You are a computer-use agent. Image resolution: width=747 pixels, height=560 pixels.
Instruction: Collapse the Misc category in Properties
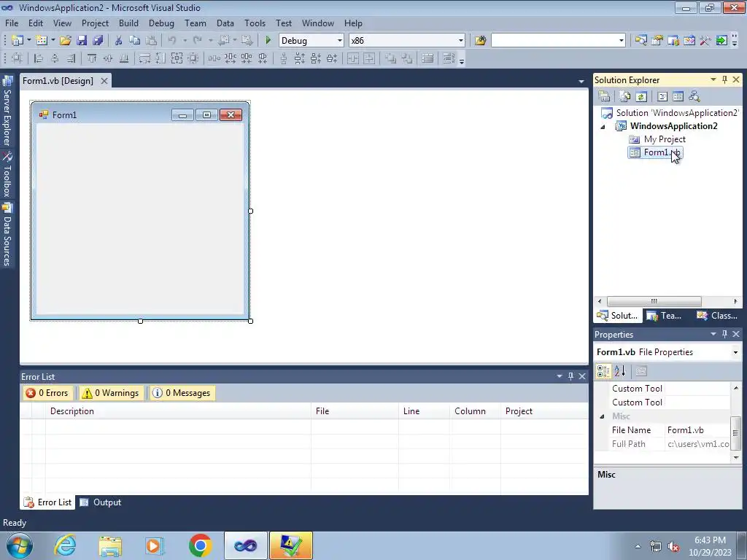pos(602,416)
